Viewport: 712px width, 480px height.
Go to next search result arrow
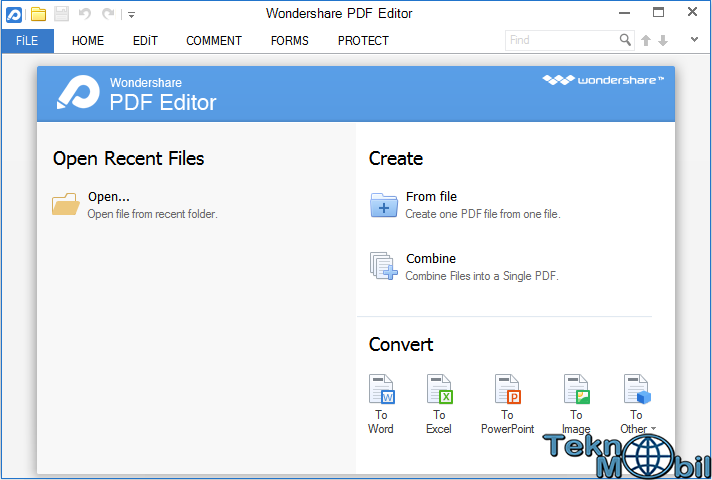click(x=663, y=40)
